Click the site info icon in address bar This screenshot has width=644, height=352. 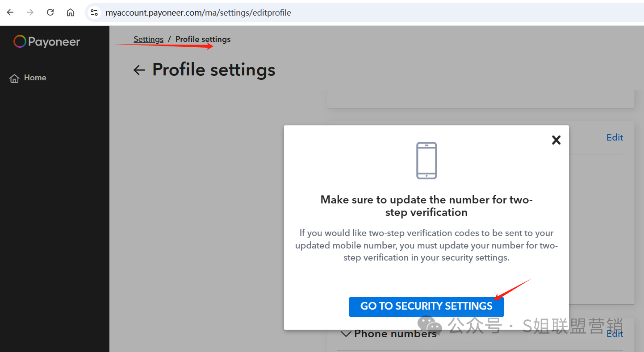(x=94, y=12)
